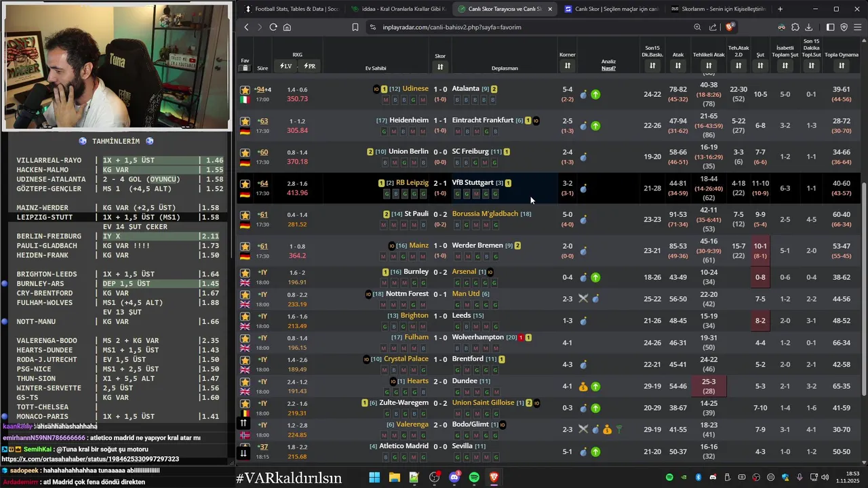
Task: Click trophy icon in Valerenga row
Action: pos(618,430)
